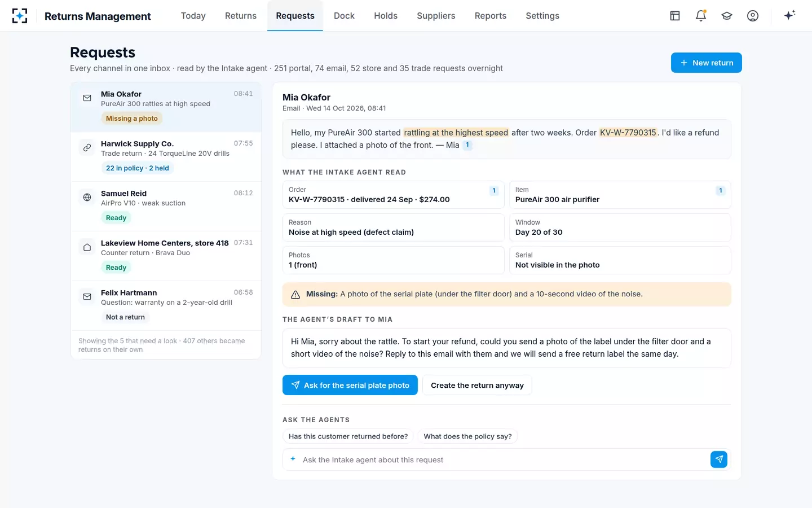Click the Returns Management logo icon
812x508 pixels.
click(20, 16)
